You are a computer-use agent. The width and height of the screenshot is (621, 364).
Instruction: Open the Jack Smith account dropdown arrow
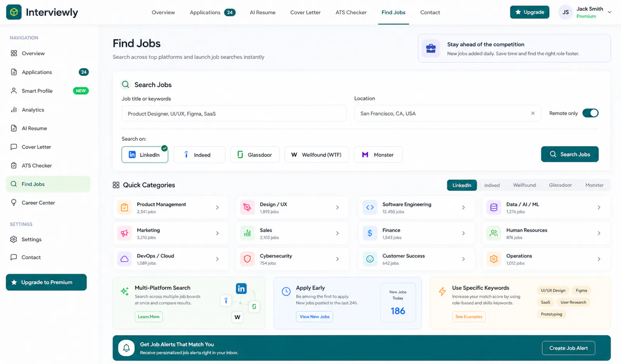[x=609, y=12]
